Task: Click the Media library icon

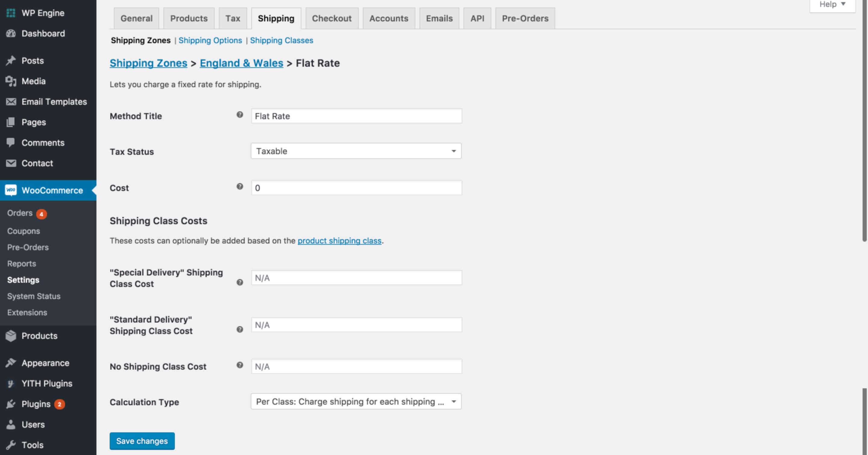Action: [x=11, y=81]
